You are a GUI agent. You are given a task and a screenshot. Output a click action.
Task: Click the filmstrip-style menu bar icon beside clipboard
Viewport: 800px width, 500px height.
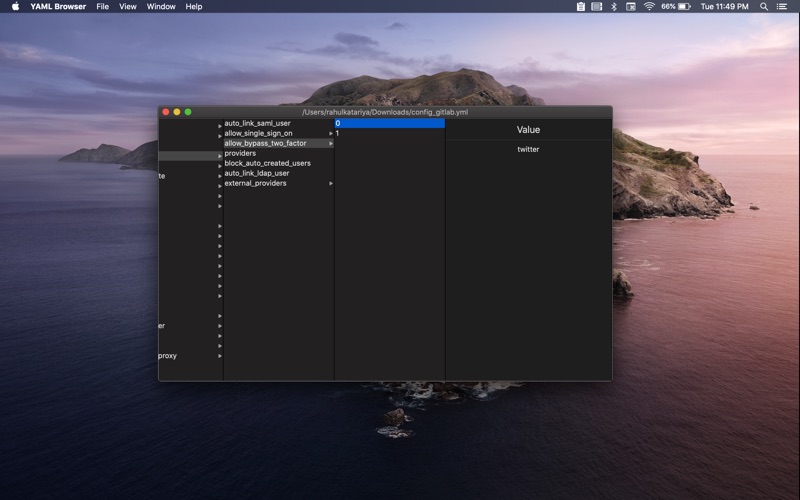point(596,7)
